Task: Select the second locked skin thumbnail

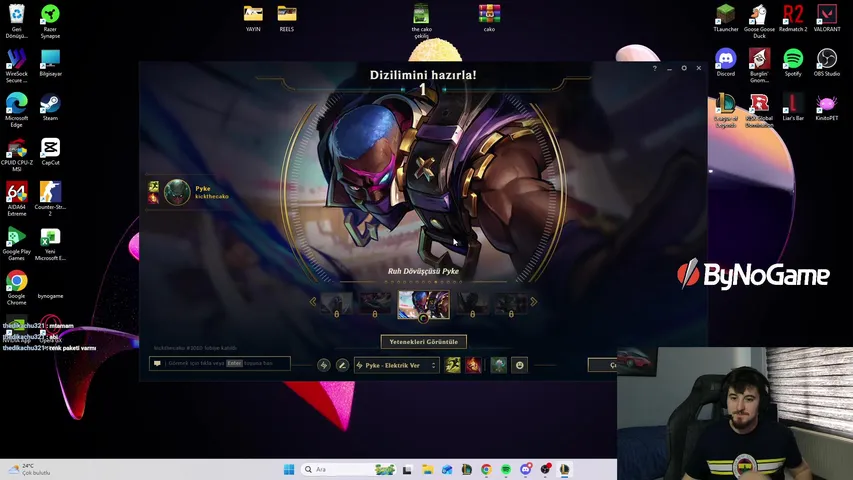Action: [x=374, y=304]
